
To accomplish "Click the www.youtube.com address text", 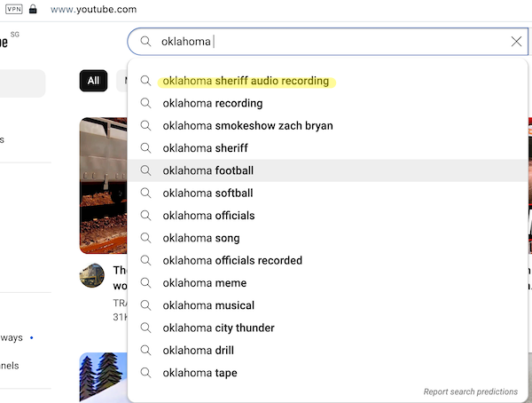I will (x=93, y=9).
